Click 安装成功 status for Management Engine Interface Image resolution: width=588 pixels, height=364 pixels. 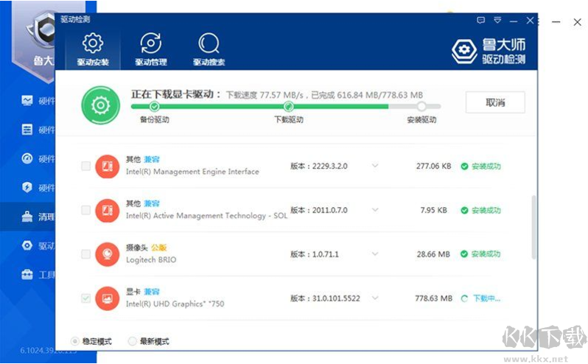(480, 166)
